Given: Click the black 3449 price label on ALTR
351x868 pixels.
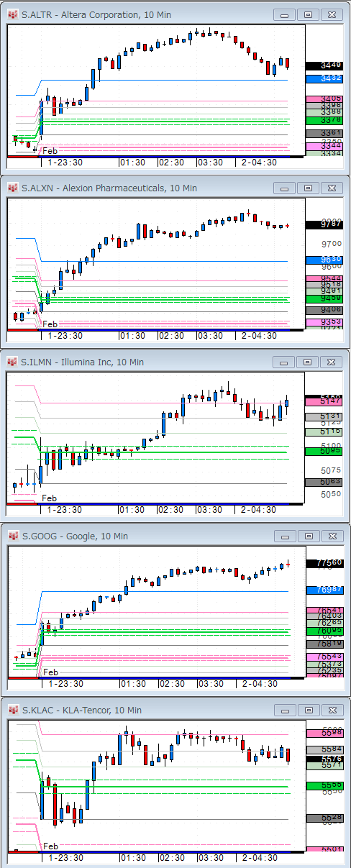Looking at the screenshot, I should [324, 65].
